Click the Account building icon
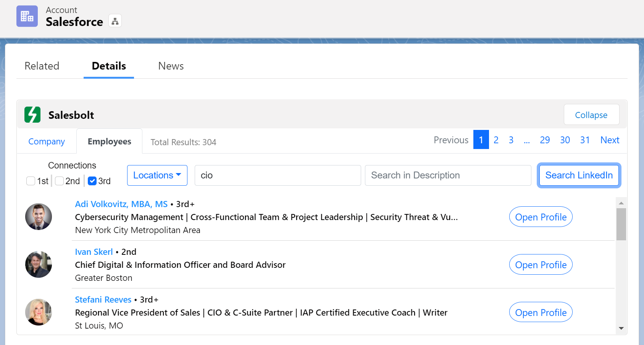 pyautogui.click(x=27, y=16)
